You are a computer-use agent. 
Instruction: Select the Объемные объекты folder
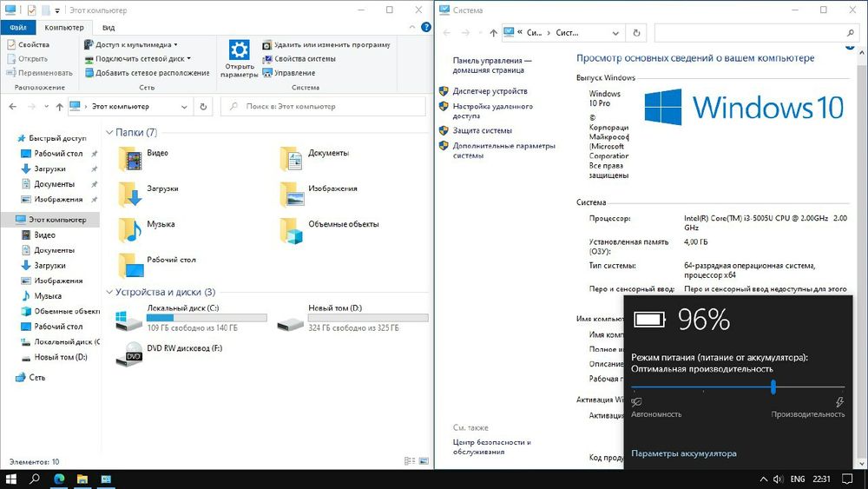[x=291, y=229]
